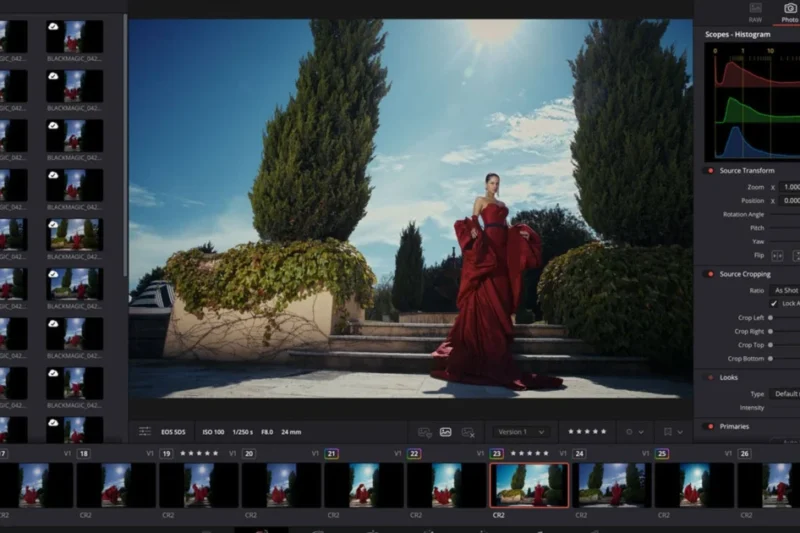Expand the color flag dropdown arrow
Image resolution: width=800 pixels, height=533 pixels.
[641, 433]
